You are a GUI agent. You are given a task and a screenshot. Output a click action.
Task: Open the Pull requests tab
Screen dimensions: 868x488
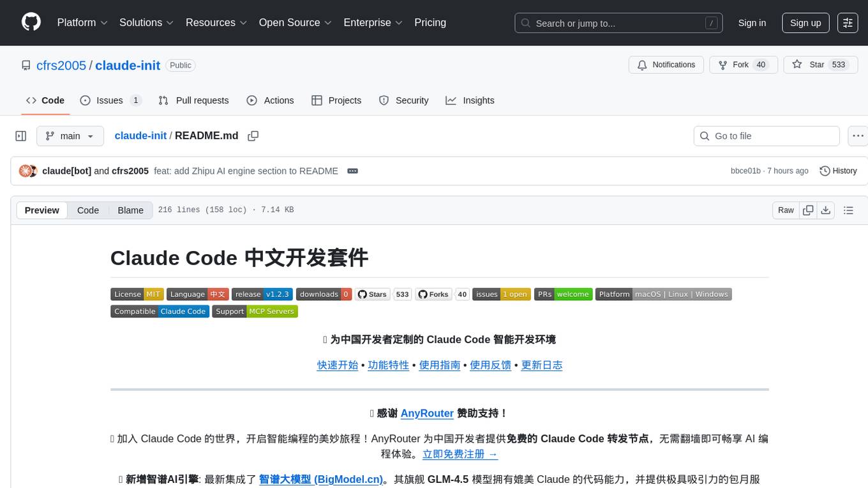pyautogui.click(x=193, y=100)
